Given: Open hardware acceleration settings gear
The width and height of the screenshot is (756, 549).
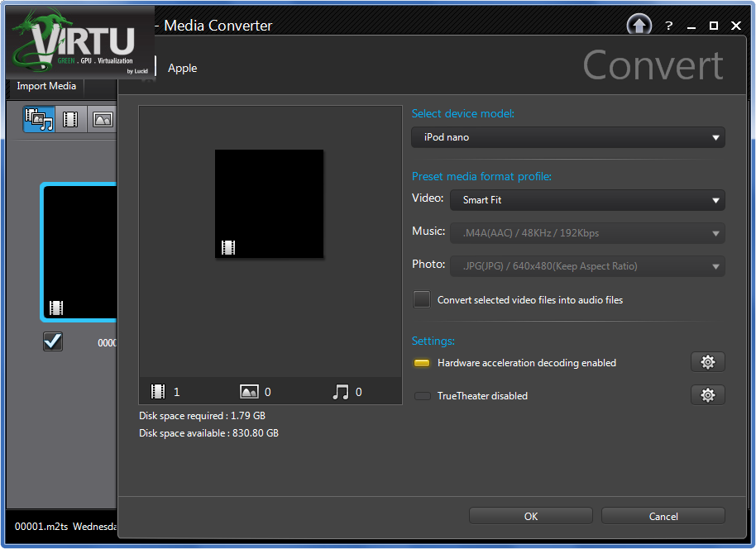Looking at the screenshot, I should click(707, 362).
